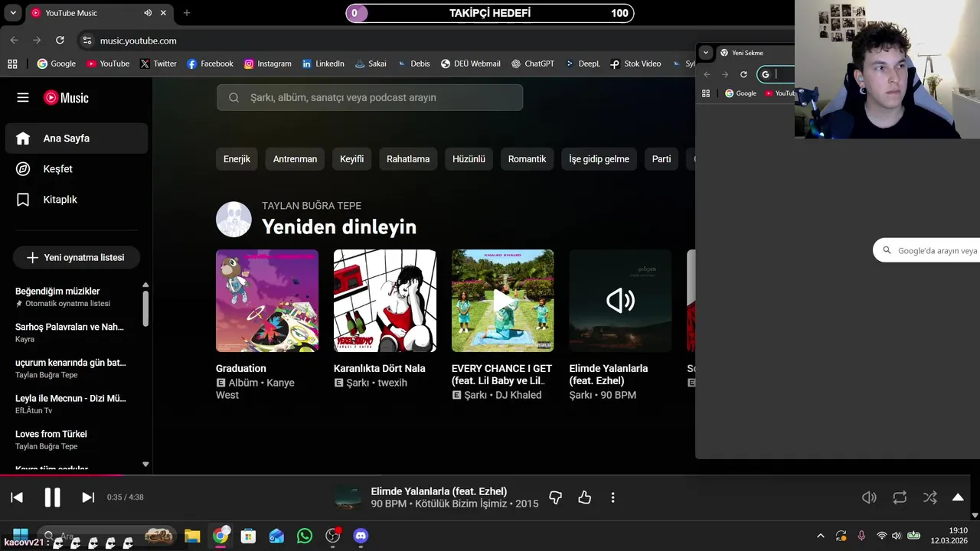View site information icon in address bar
The width and height of the screenshot is (980, 551).
pyautogui.click(x=87, y=41)
